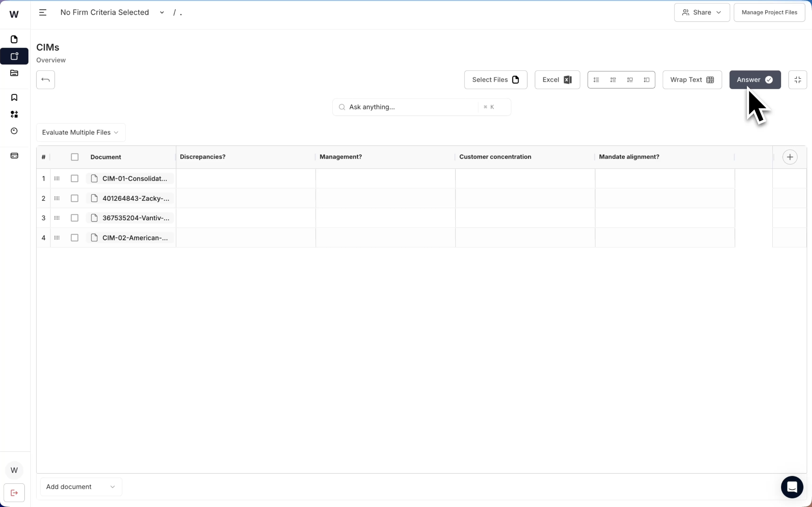The image size is (812, 507).
Task: Click the Wrap Text button
Action: click(x=692, y=80)
